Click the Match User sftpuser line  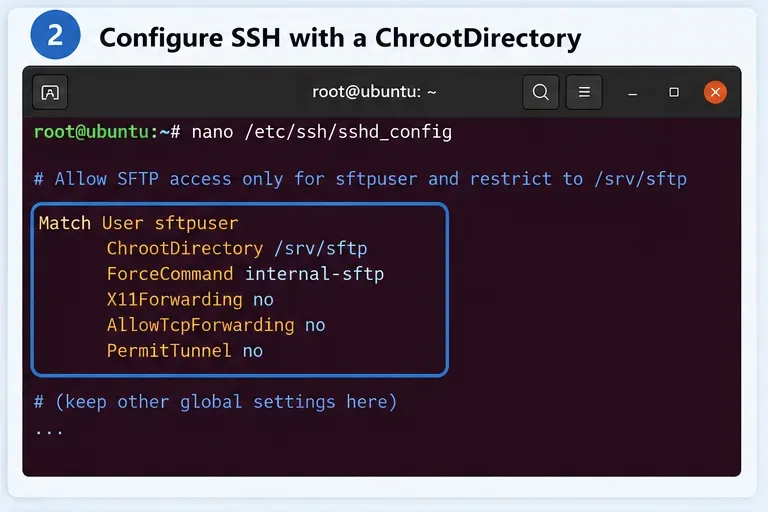point(139,223)
